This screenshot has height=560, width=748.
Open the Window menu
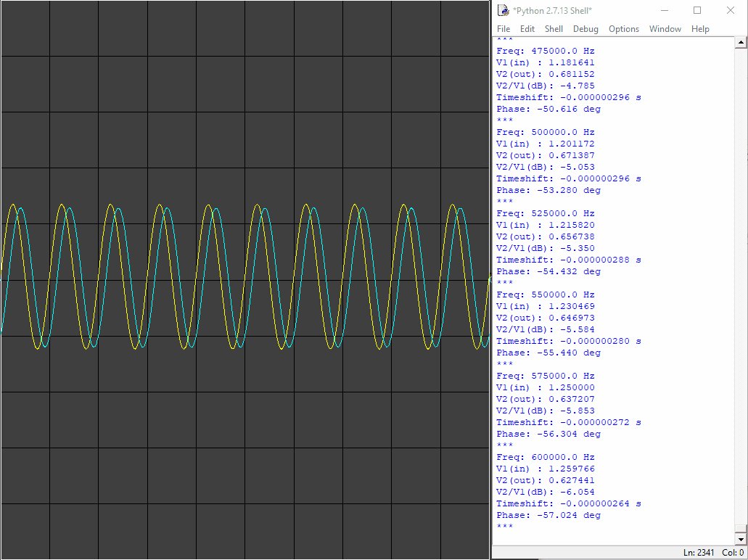(x=665, y=28)
